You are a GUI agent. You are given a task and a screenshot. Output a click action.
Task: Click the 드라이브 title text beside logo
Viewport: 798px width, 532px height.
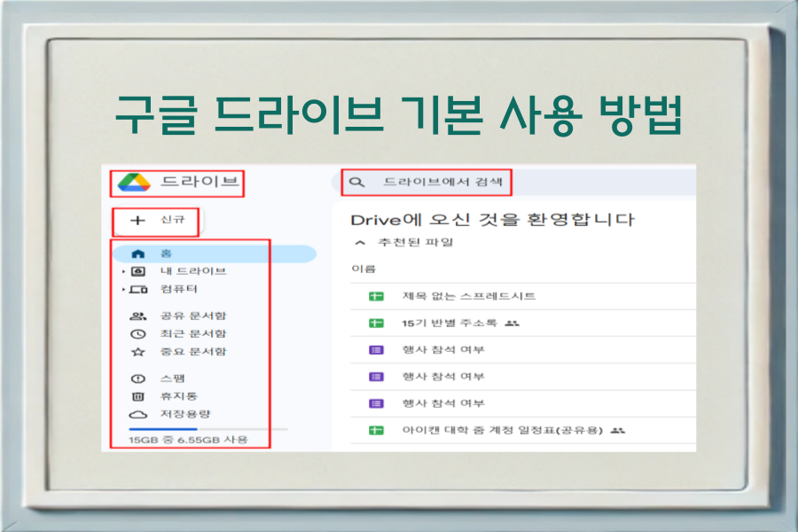click(199, 181)
